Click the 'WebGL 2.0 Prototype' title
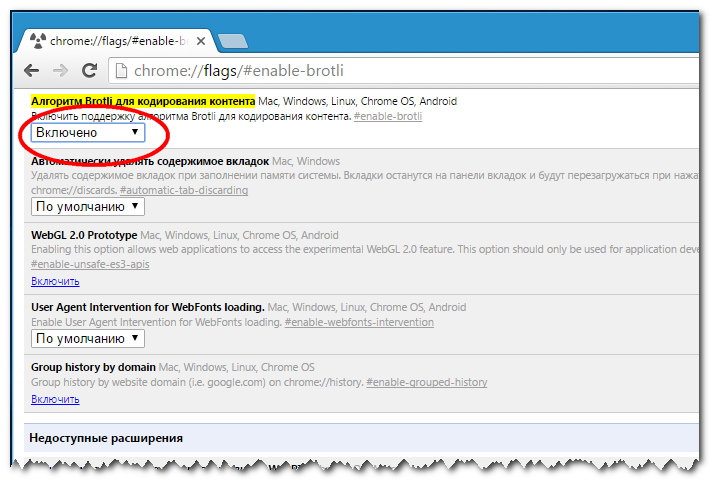This screenshot has height=487, width=710. coord(84,235)
